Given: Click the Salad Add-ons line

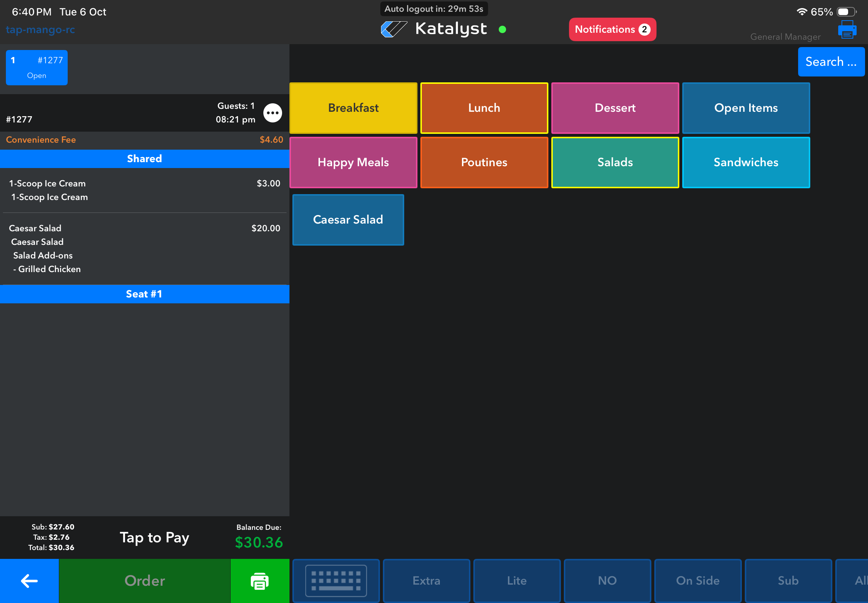Looking at the screenshot, I should point(43,256).
